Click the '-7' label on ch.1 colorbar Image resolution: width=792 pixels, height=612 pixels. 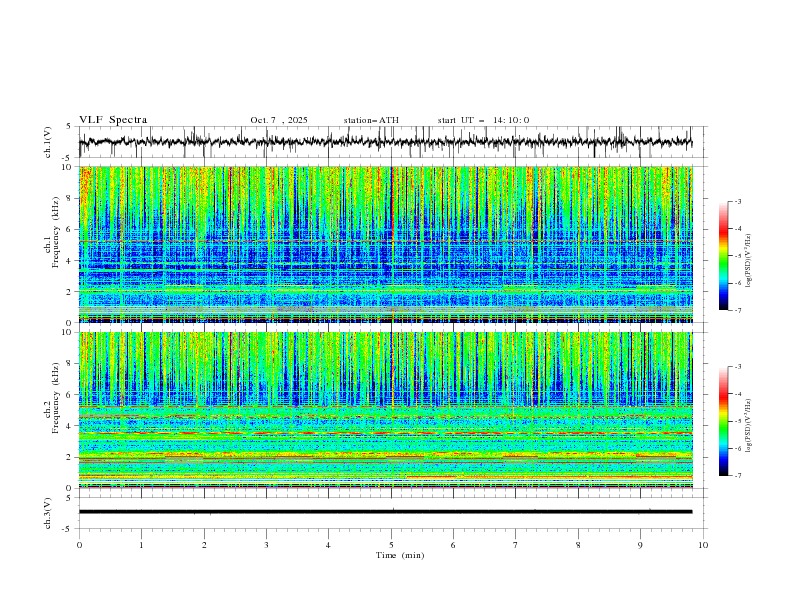coord(738,310)
